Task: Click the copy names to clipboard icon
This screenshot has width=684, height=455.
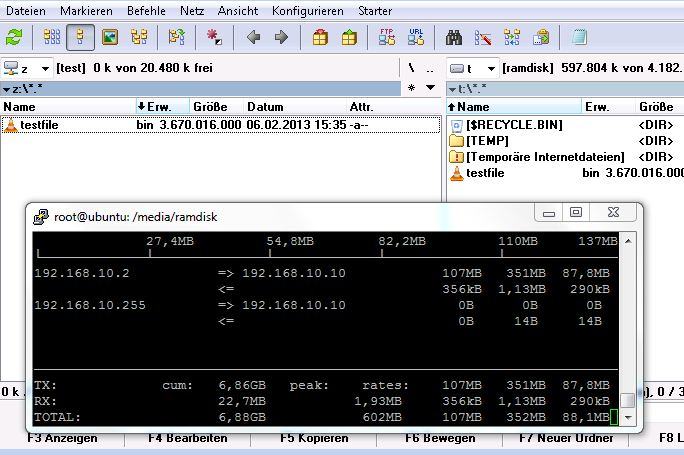Action: coord(541,38)
